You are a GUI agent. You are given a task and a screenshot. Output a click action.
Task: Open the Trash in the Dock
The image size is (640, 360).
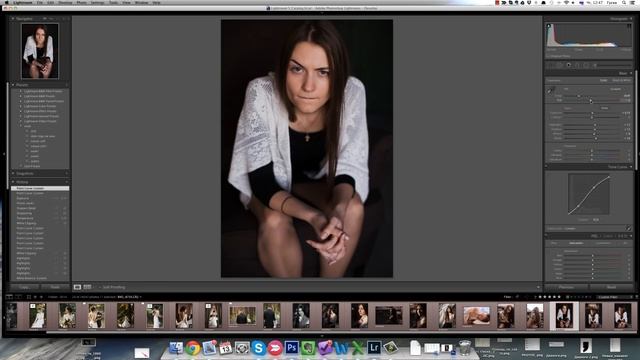465,347
